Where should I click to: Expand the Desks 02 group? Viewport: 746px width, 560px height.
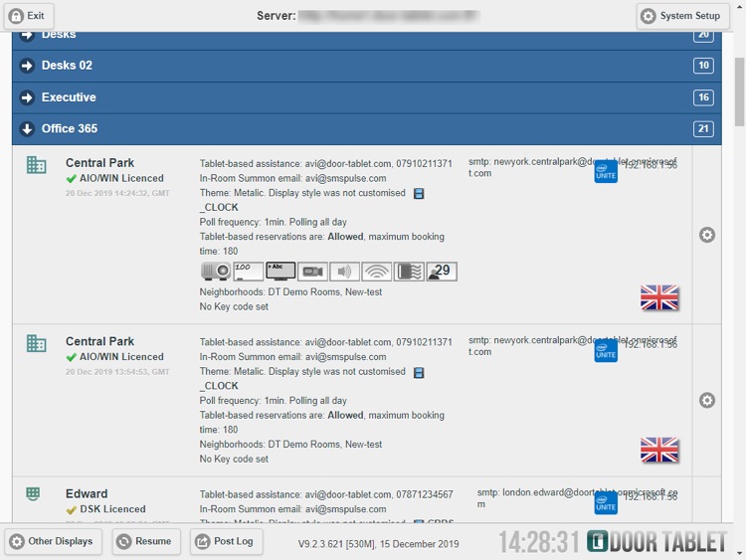click(x=366, y=66)
